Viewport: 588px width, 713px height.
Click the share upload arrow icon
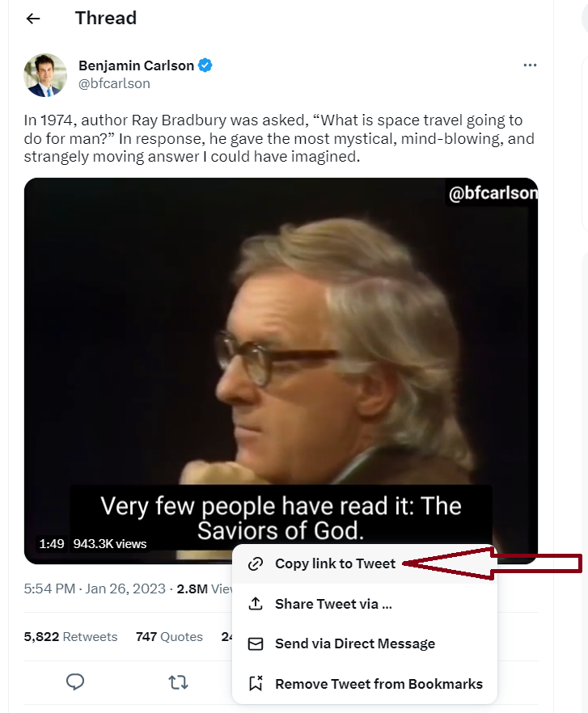click(256, 604)
